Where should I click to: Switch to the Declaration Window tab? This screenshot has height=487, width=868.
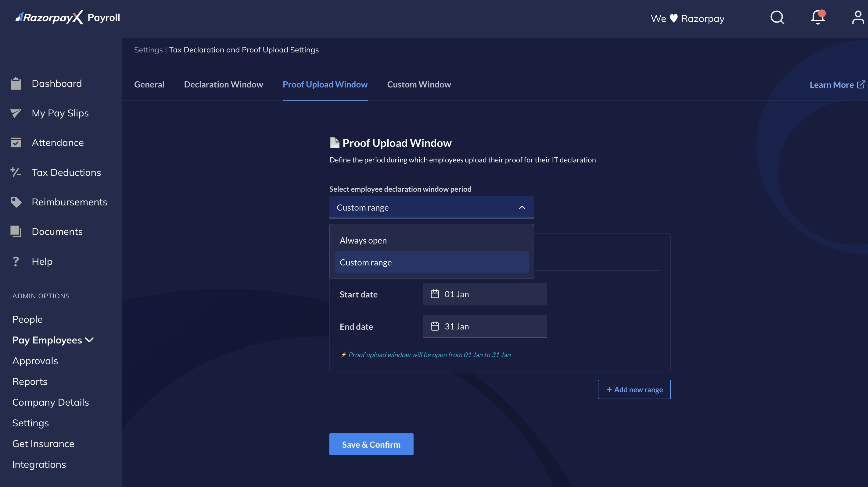[x=224, y=84]
